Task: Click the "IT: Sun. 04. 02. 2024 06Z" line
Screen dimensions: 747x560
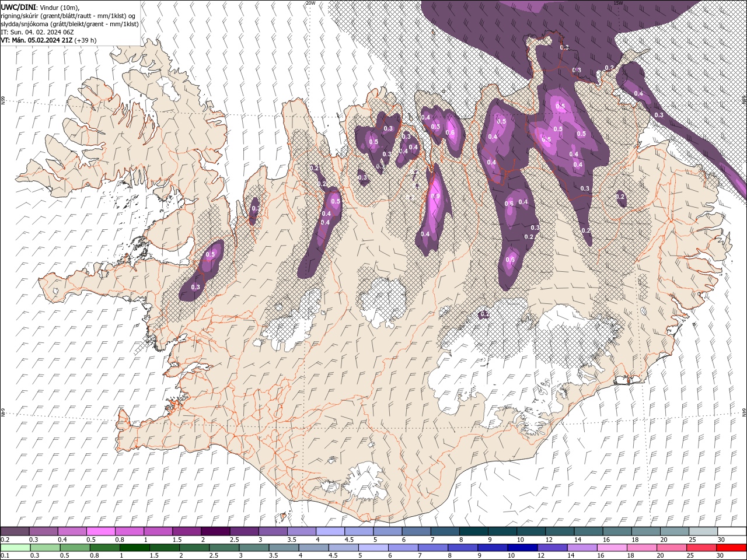Action: pos(37,32)
